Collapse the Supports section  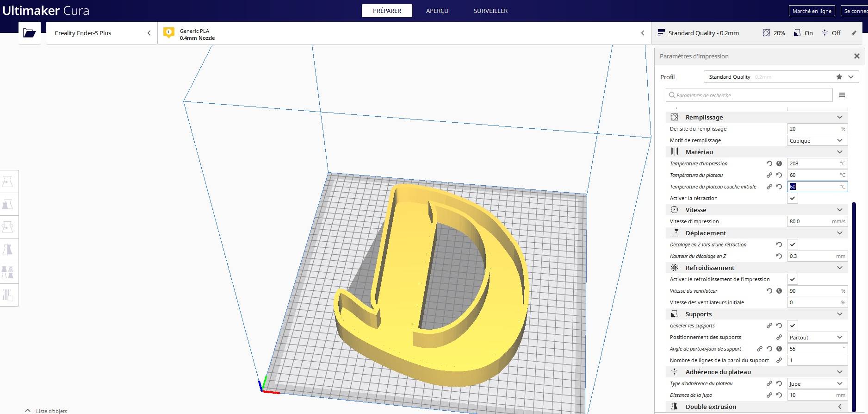click(x=757, y=314)
